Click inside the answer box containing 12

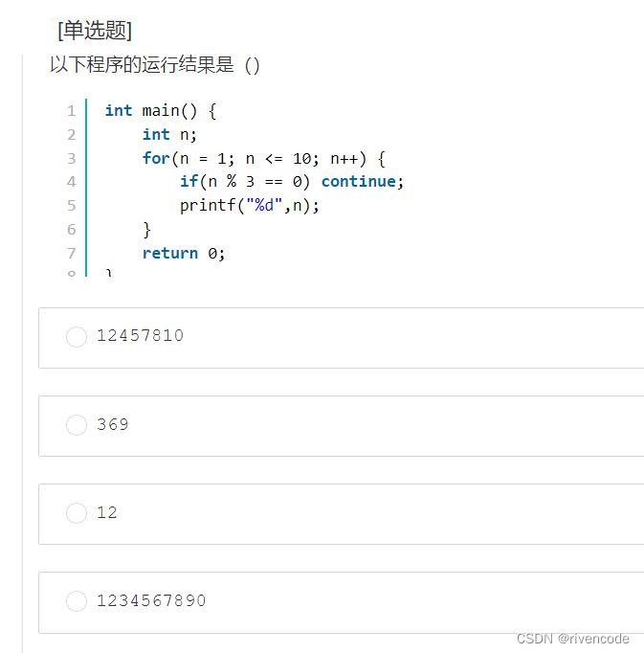tap(342, 514)
